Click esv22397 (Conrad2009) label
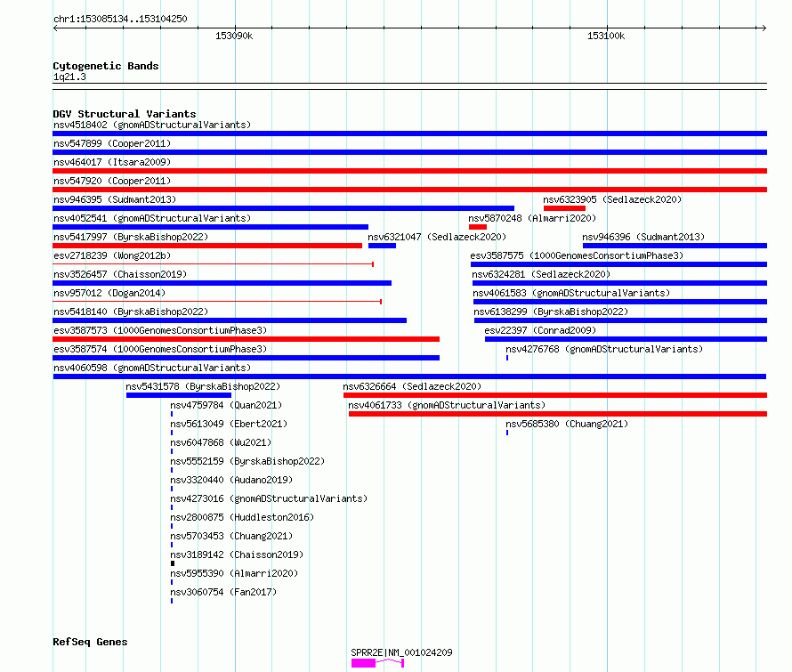Viewport: 792px width, 672px height. (540, 330)
